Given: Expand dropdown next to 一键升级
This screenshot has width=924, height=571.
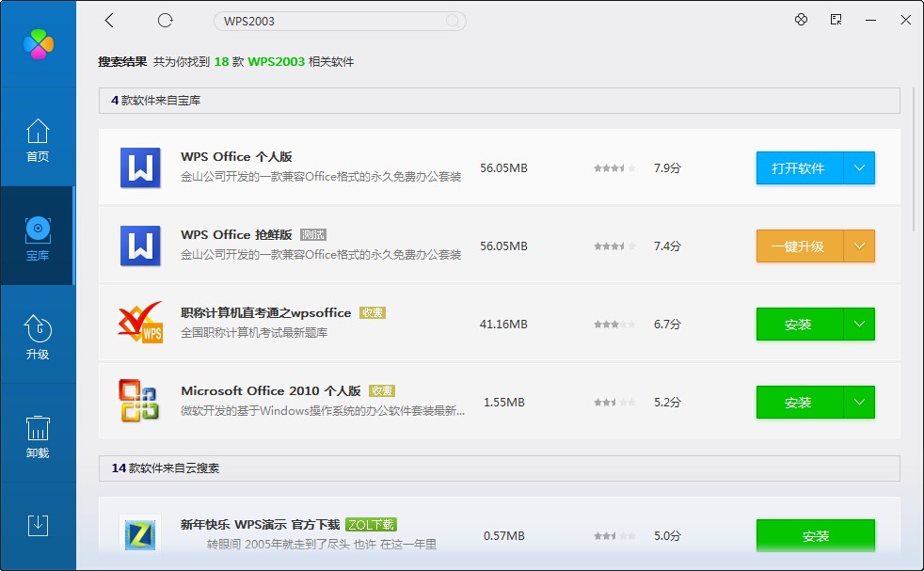Looking at the screenshot, I should tap(859, 246).
